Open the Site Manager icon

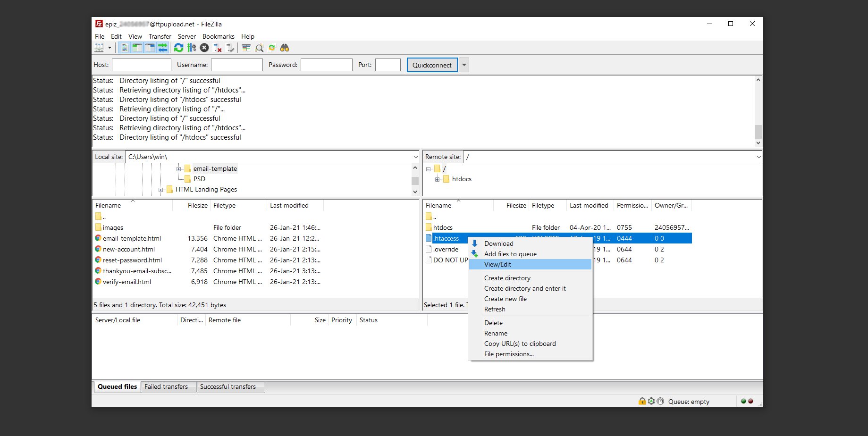tap(99, 48)
